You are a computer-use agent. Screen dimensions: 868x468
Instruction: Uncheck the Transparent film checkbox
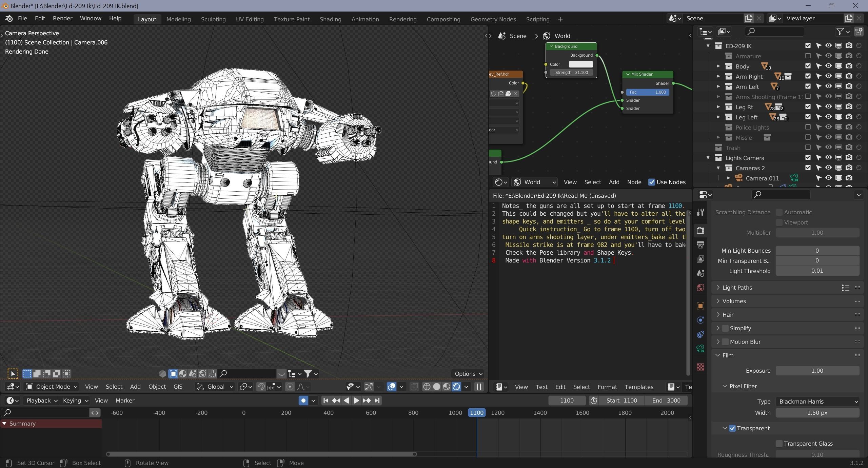point(732,428)
